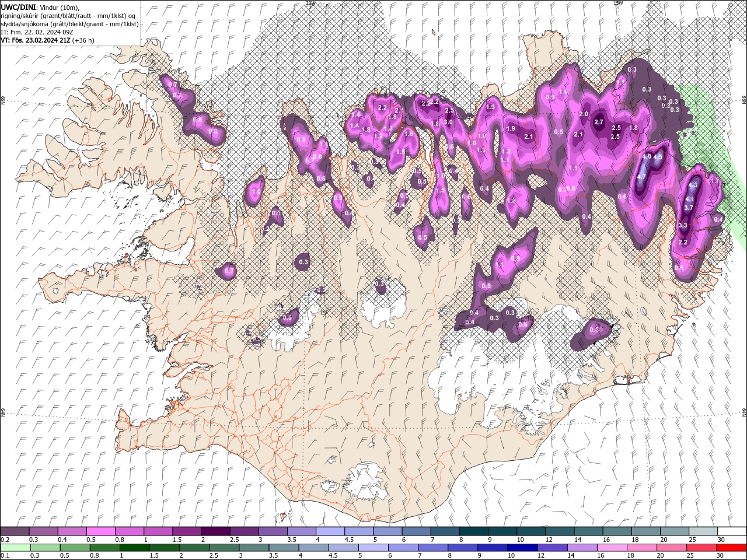Select snow legend swatch between 4 and 4.5
Image resolution: width=747 pixels, height=560 pixels.
click(330, 531)
